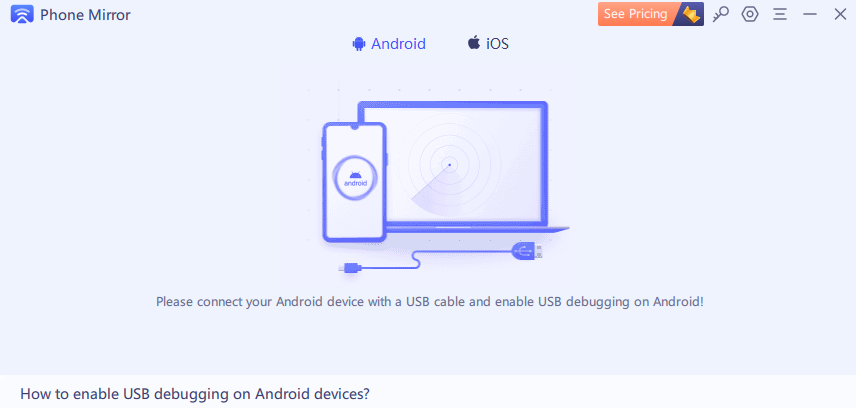Switch to the Android tab
Viewport: 856px width, 408px height.
[x=389, y=44]
